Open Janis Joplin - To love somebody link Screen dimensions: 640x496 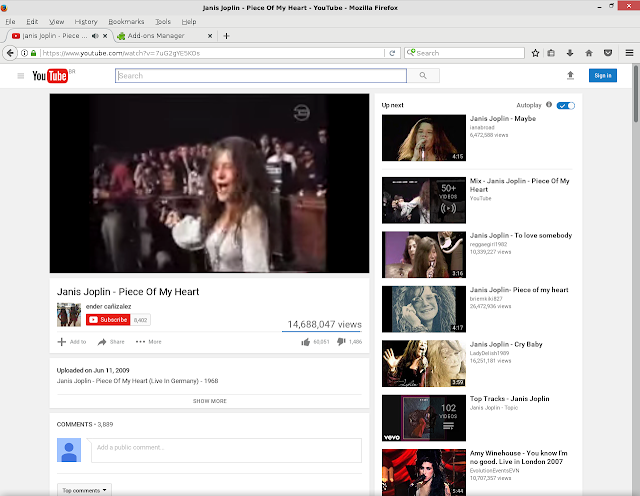click(520, 235)
